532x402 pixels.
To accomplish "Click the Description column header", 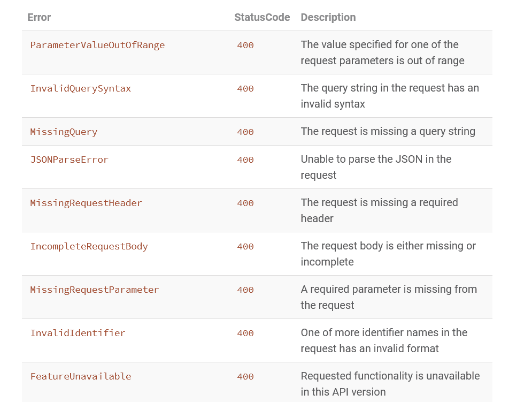I will [x=328, y=17].
